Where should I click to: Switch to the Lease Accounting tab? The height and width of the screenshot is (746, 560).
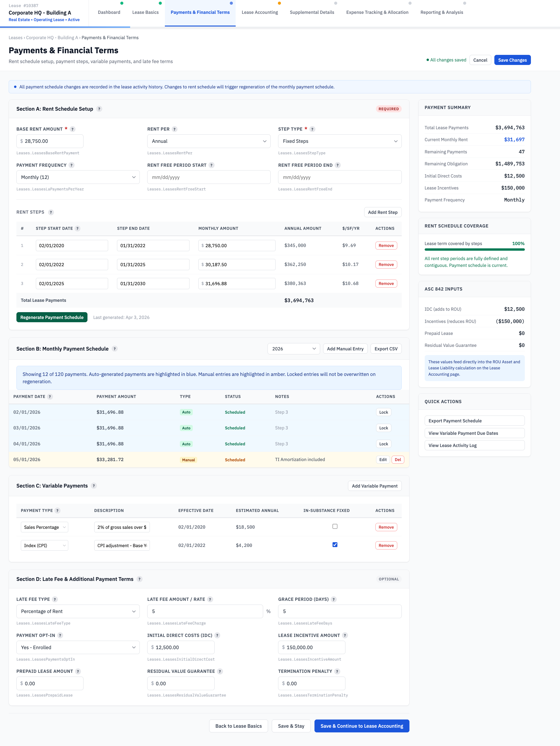(259, 12)
